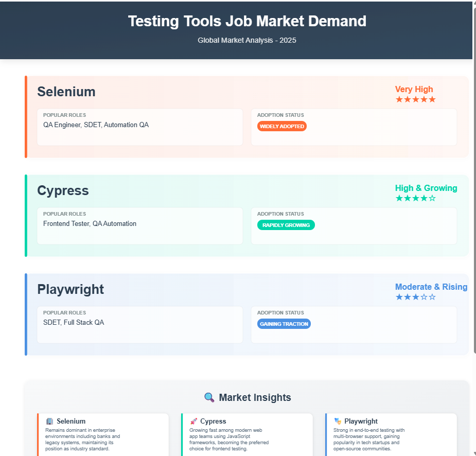Click the star rating under Moderate & Rising
The width and height of the screenshot is (476, 456).
pyautogui.click(x=416, y=297)
